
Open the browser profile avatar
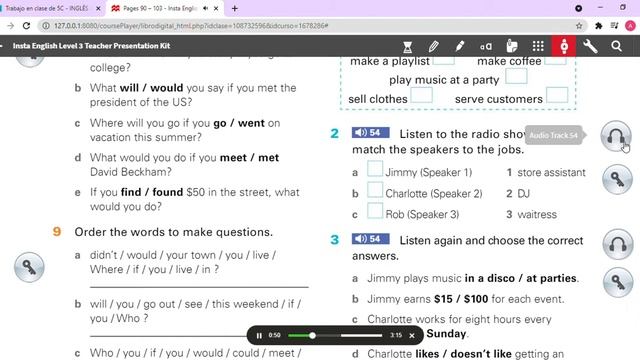click(x=630, y=26)
